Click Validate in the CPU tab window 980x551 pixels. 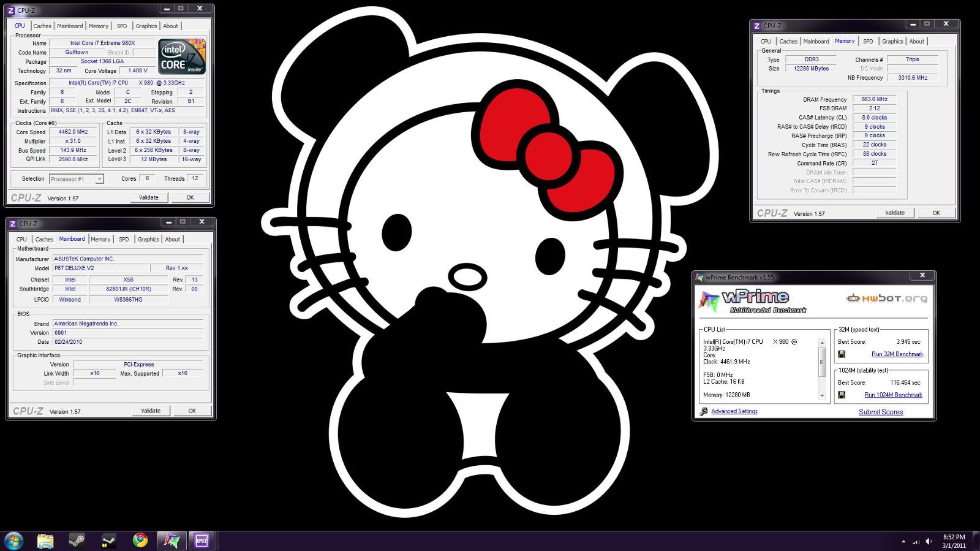(x=149, y=197)
